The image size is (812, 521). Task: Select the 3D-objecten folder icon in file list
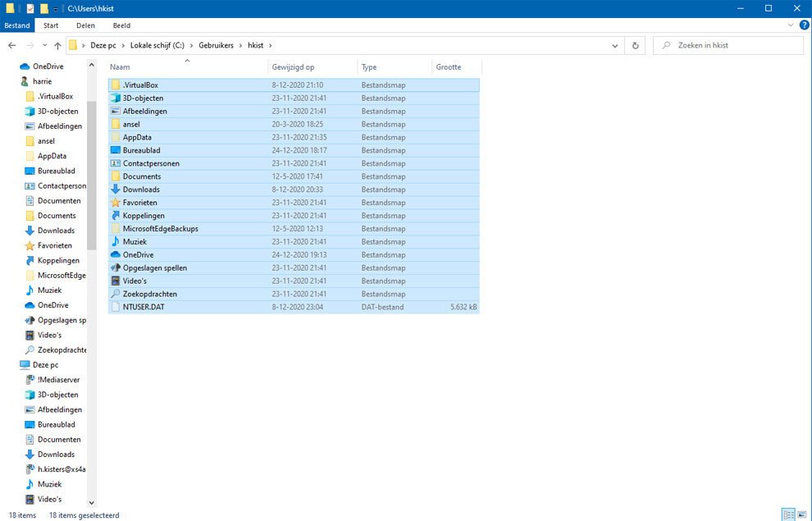(116, 98)
